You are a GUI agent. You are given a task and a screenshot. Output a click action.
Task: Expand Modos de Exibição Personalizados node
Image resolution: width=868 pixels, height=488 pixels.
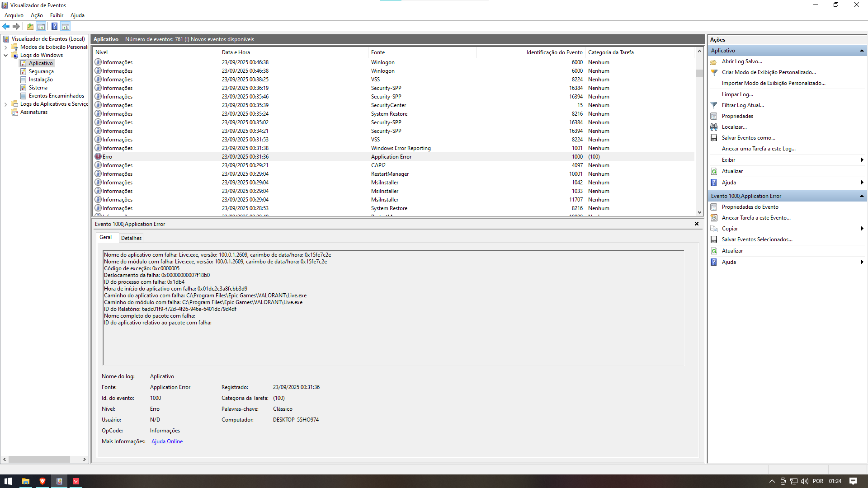pyautogui.click(x=5, y=47)
